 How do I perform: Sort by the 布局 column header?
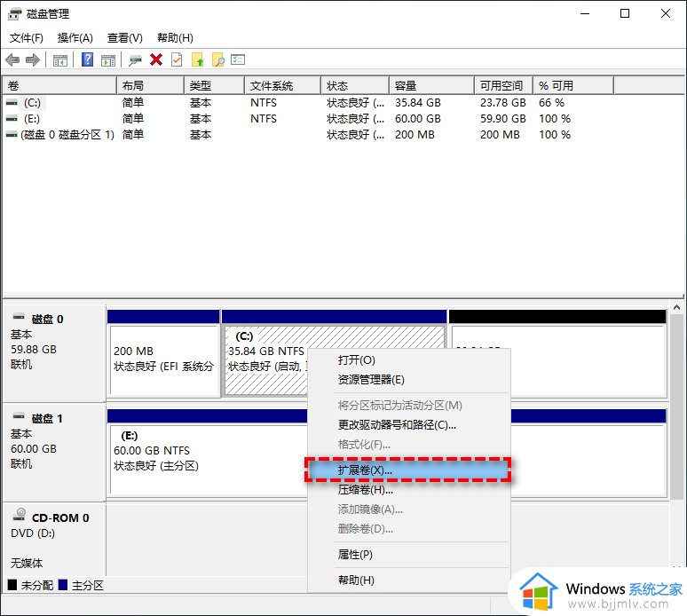(150, 85)
